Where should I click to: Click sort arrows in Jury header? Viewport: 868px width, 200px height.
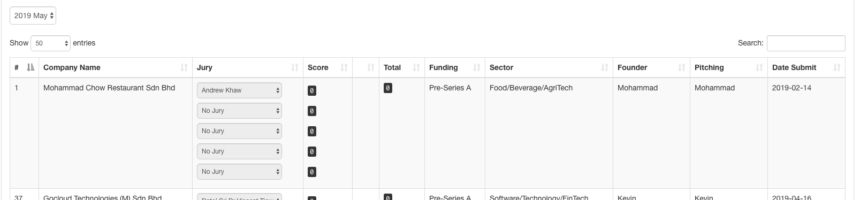[295, 67]
